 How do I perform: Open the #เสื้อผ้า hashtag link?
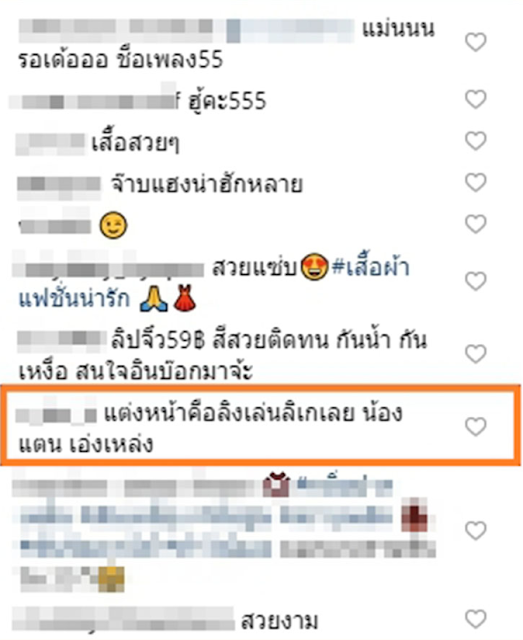371,267
